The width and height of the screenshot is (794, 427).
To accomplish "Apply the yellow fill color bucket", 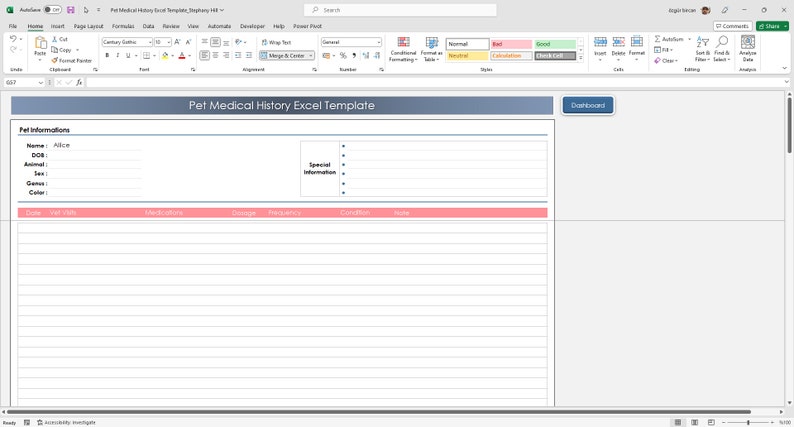I will click(x=165, y=55).
